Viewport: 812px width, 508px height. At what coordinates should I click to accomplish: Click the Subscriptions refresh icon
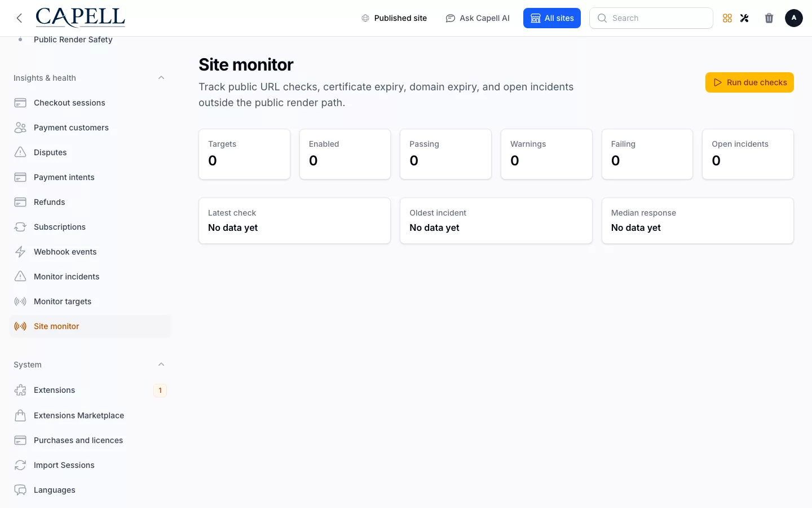click(20, 227)
